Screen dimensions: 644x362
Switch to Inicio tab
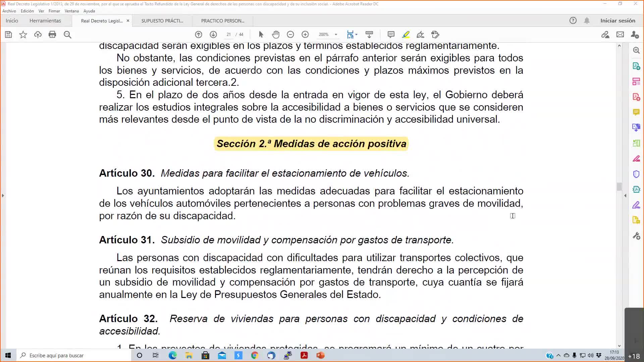[12, 20]
